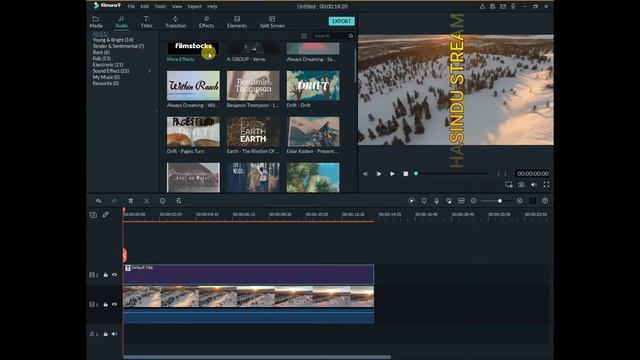The image size is (640, 360).
Task: Click the preview progress slider handle
Action: point(416,173)
